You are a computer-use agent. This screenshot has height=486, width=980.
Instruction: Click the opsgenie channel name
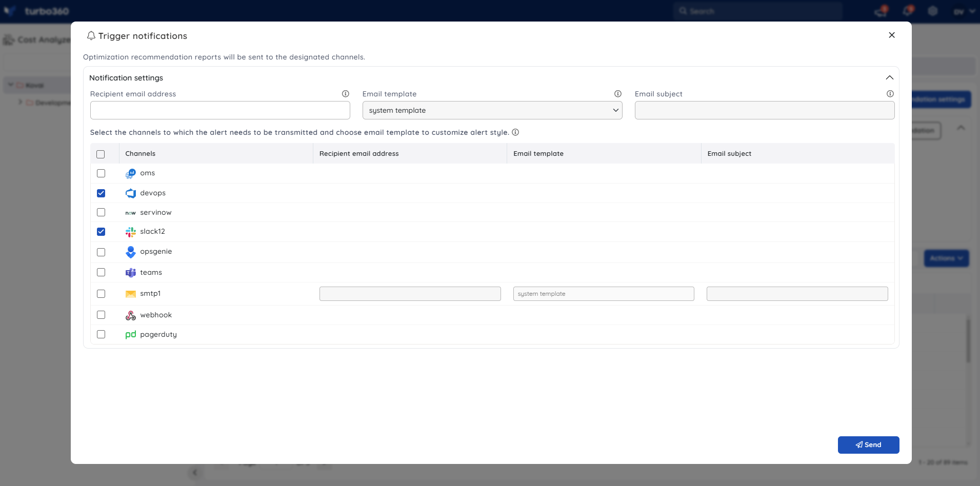[156, 252]
